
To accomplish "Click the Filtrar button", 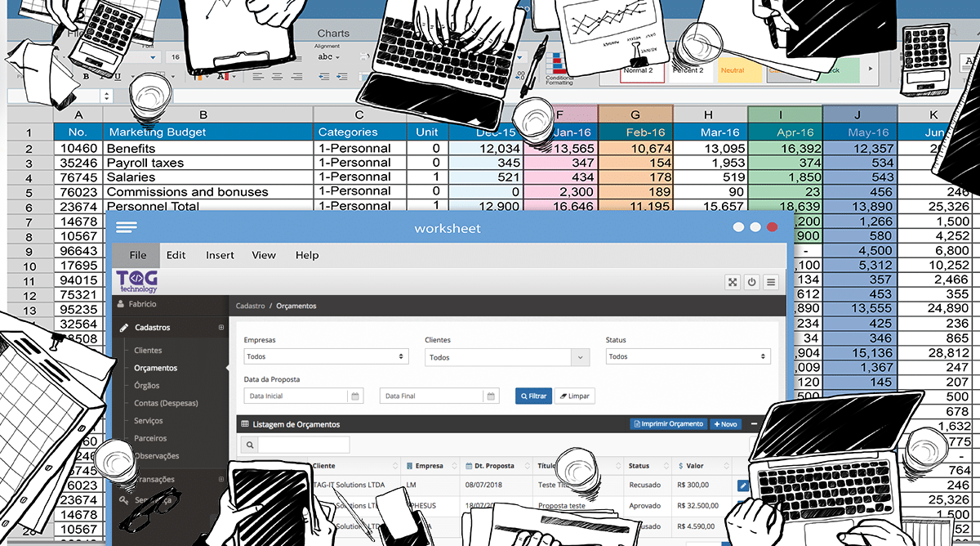I will [x=532, y=396].
